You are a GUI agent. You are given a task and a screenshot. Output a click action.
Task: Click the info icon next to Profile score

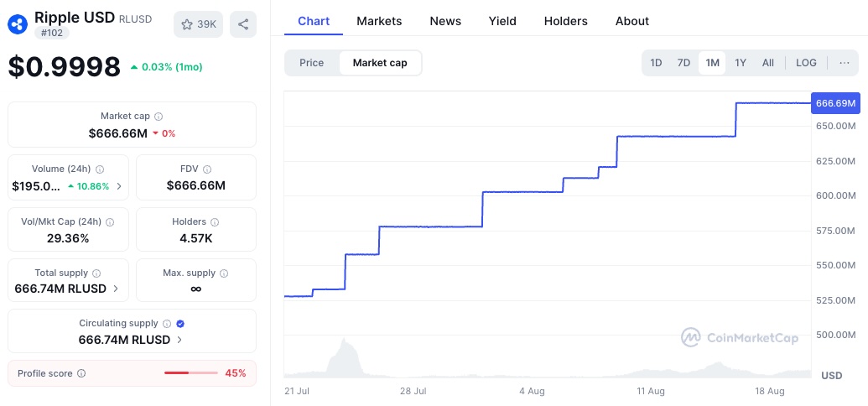pos(81,373)
